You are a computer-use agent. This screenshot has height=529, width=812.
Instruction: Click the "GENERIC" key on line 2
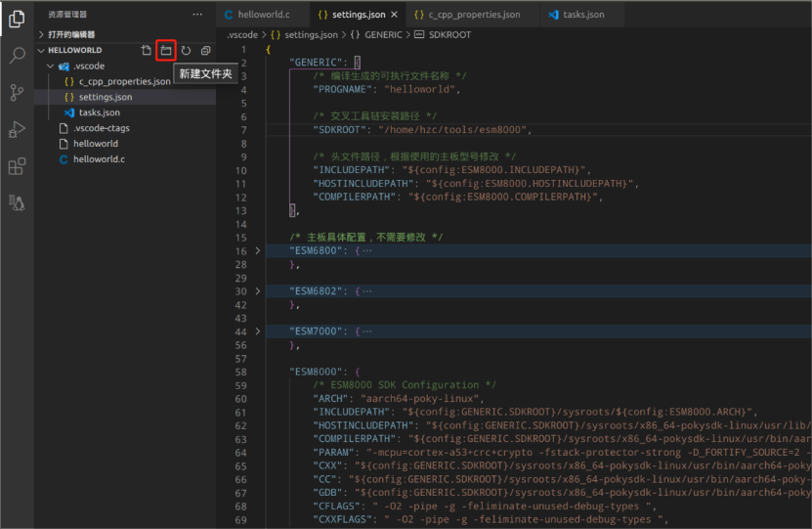click(316, 63)
